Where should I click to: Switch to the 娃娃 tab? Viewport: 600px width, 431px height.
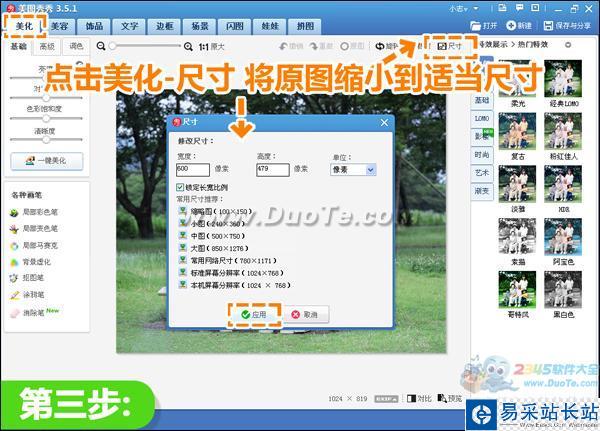[270, 26]
